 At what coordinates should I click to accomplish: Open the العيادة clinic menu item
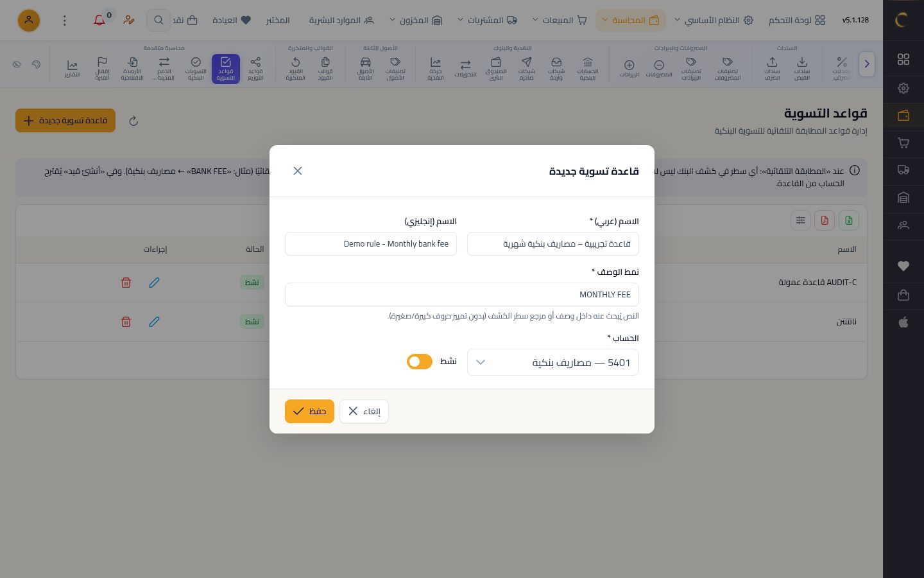coord(232,21)
